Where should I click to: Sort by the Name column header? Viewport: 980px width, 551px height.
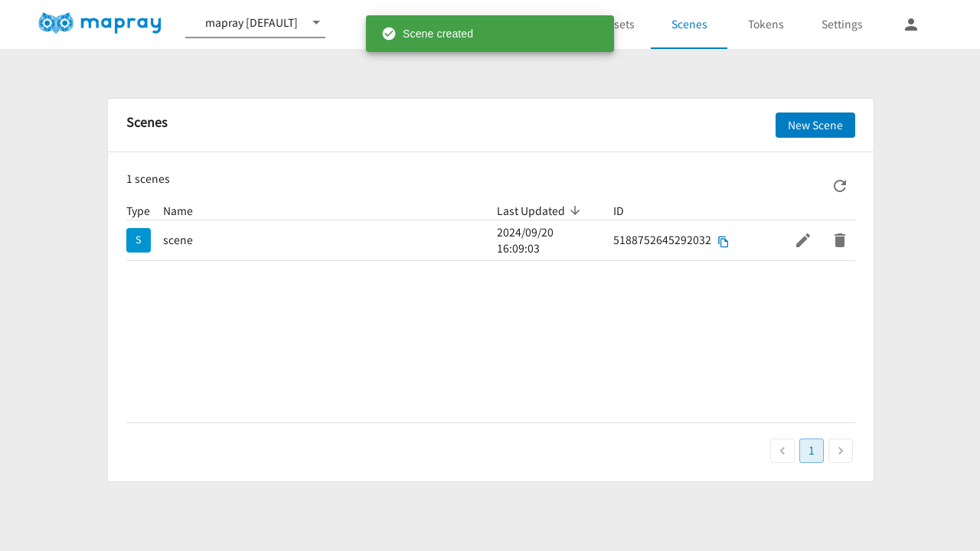click(178, 211)
